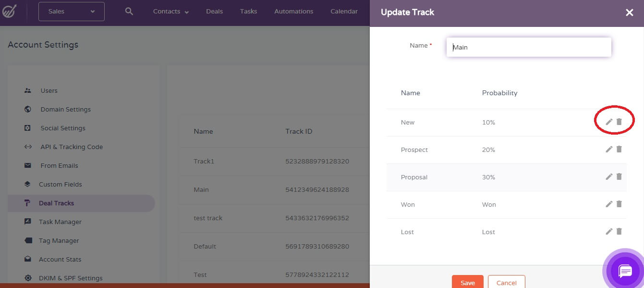644x288 pixels.
Task: Open the live chat bubble widget
Action: click(624, 270)
